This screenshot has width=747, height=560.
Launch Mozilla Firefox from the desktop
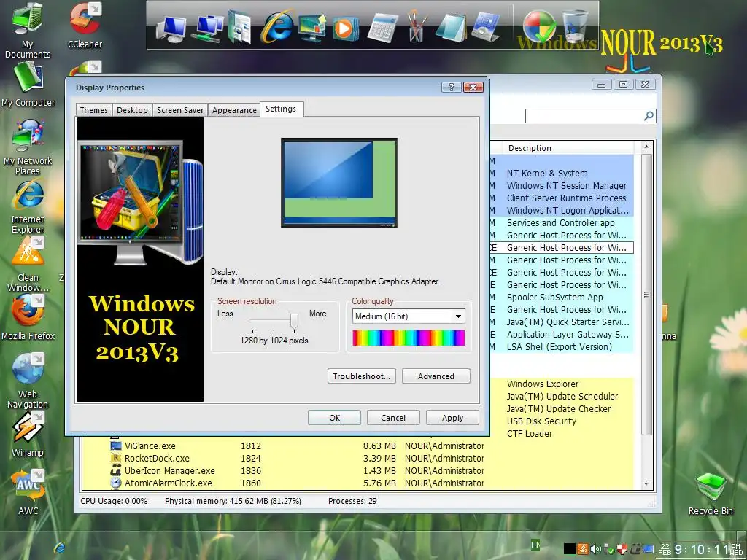pyautogui.click(x=28, y=318)
